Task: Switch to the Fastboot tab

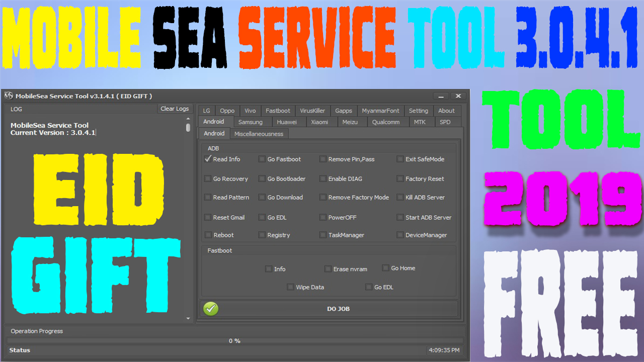Action: tap(278, 111)
